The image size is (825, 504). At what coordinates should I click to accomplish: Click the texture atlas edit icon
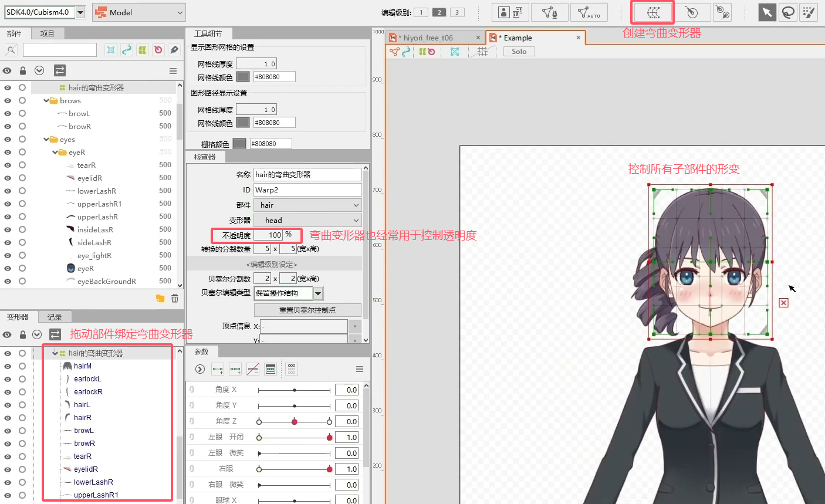point(510,12)
